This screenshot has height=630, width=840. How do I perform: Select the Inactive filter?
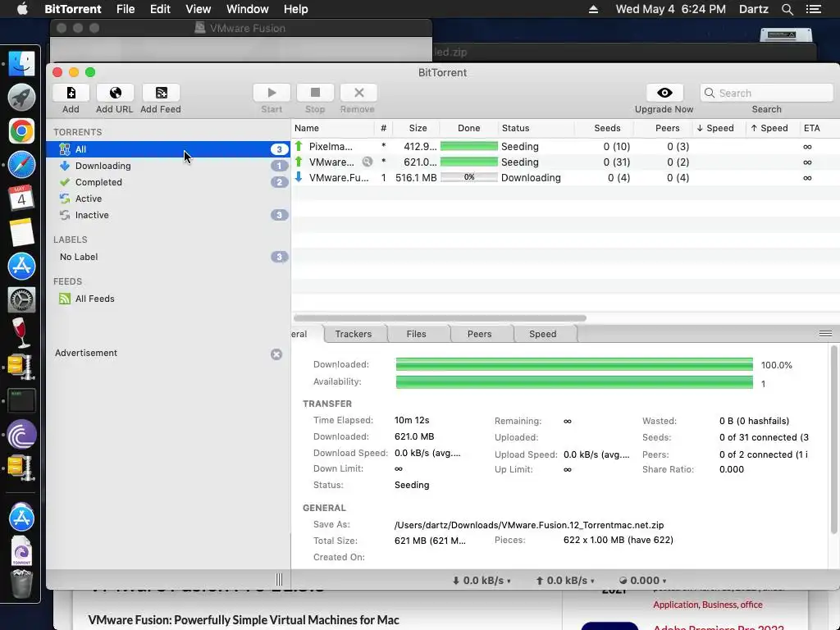click(168, 215)
